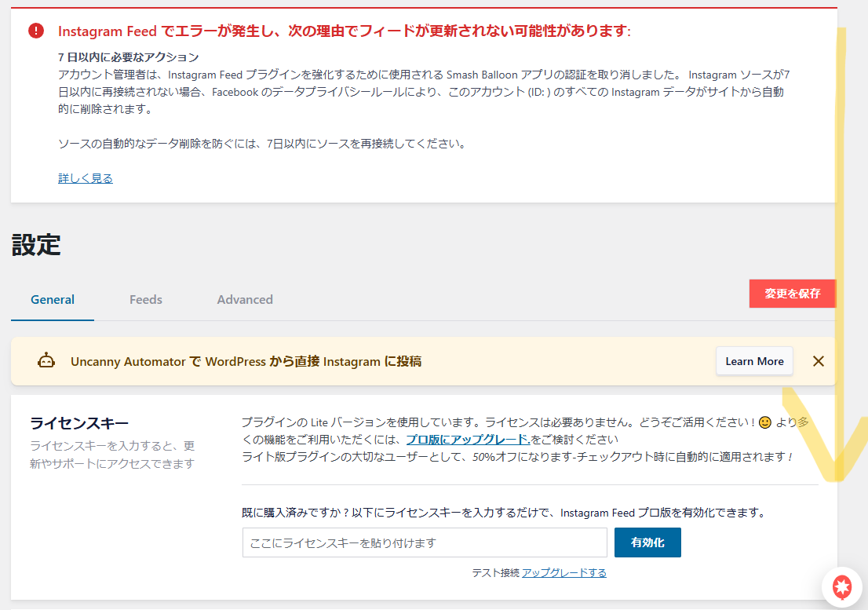This screenshot has width=868, height=610.
Task: Click the Uncanny Automator robot icon
Action: (x=46, y=361)
